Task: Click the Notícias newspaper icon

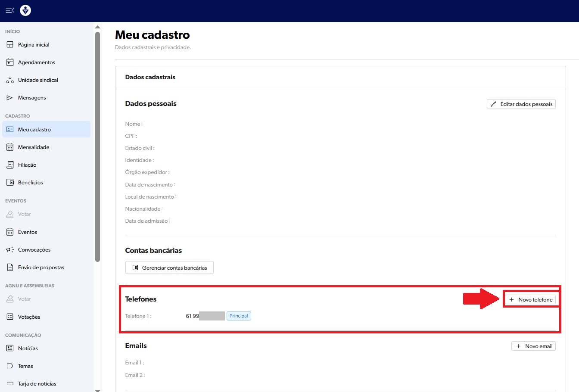Action: click(10, 348)
